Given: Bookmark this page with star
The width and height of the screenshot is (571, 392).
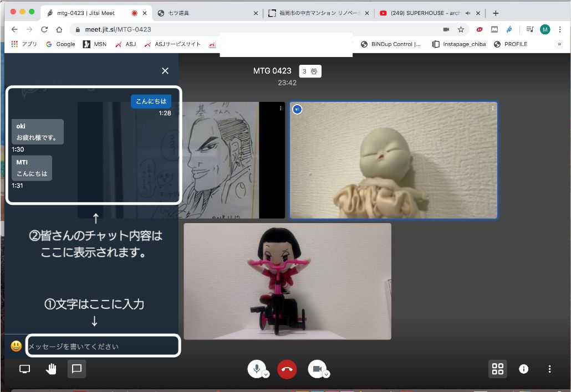Looking at the screenshot, I should pyautogui.click(x=461, y=29).
